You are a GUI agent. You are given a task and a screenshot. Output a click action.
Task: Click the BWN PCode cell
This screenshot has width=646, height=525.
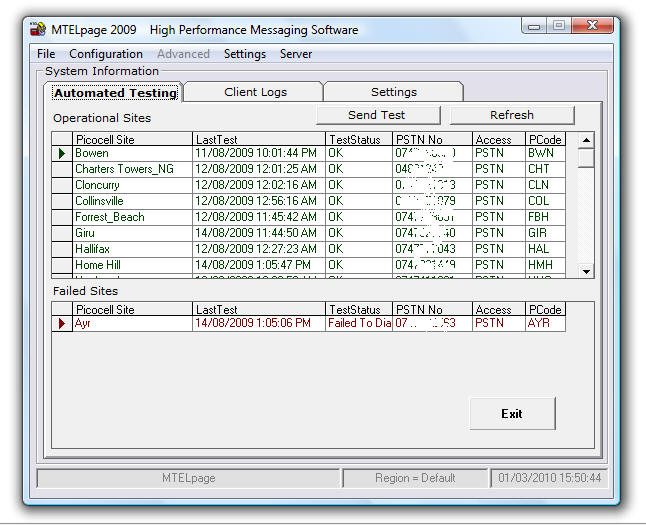pos(545,153)
